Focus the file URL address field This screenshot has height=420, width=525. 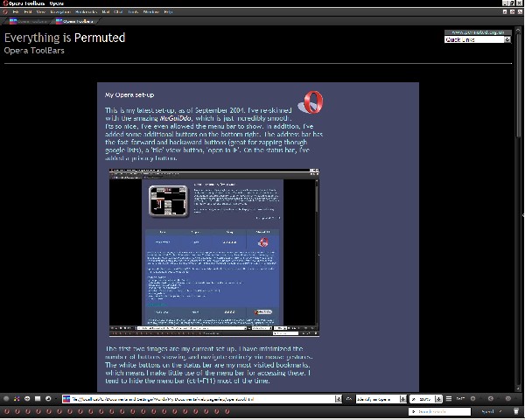coord(203,399)
